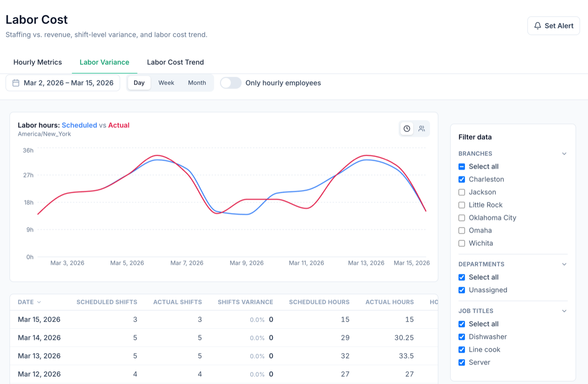Click the Mar 13, 2026 table row date
Screen dimensions: 588x384
click(x=39, y=356)
